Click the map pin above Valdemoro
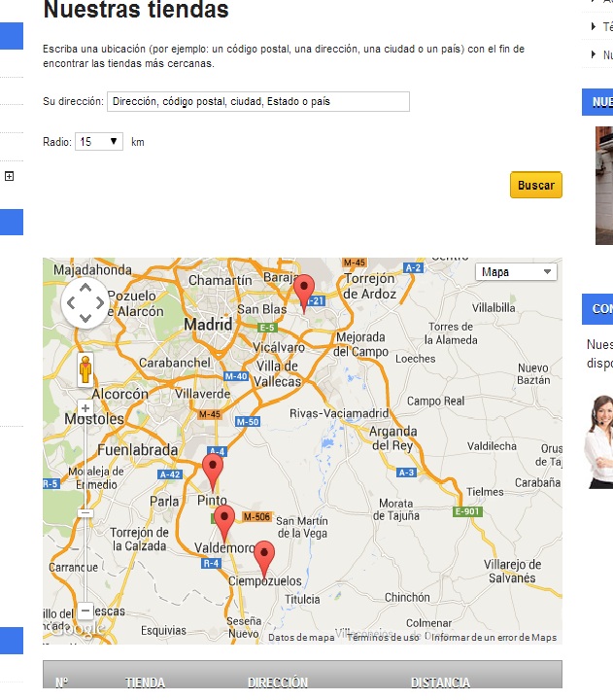 tap(224, 524)
